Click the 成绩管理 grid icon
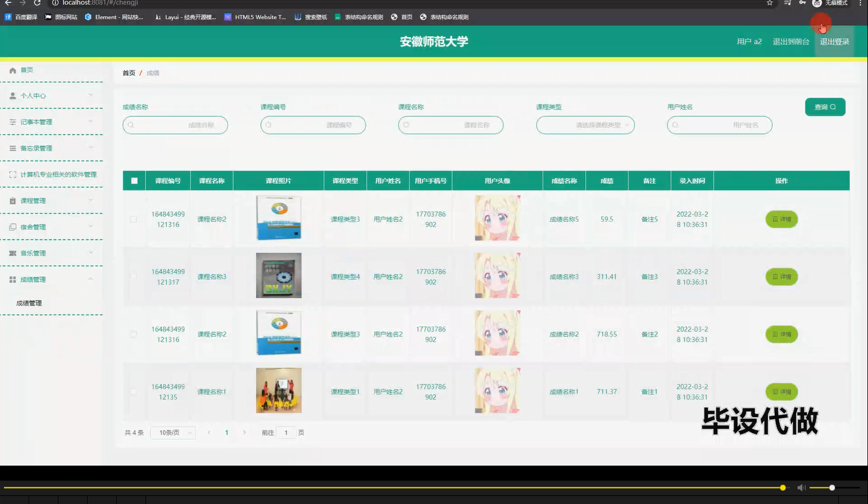 (13, 279)
